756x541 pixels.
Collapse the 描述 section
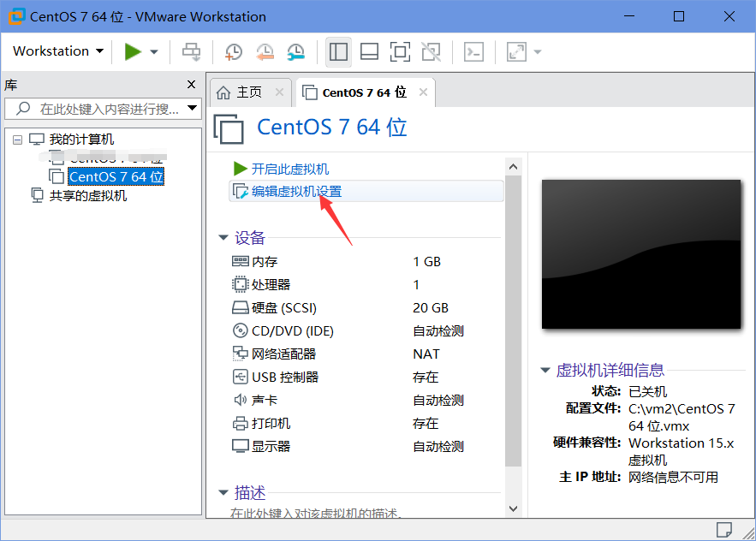coord(223,492)
